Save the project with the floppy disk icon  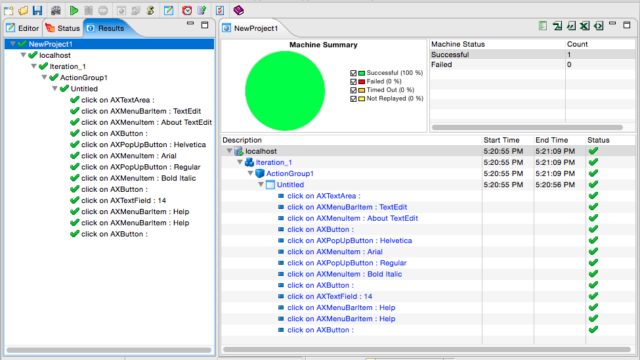[38, 11]
